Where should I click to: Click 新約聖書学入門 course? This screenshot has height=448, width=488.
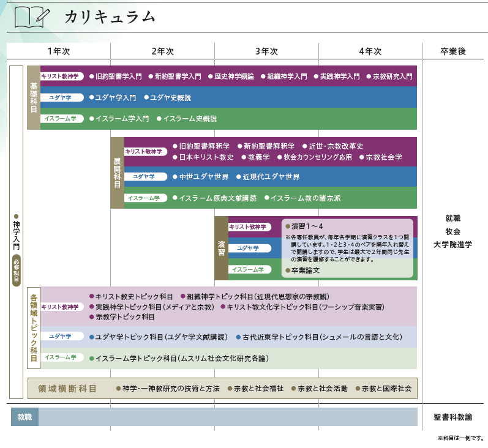[x=175, y=77]
